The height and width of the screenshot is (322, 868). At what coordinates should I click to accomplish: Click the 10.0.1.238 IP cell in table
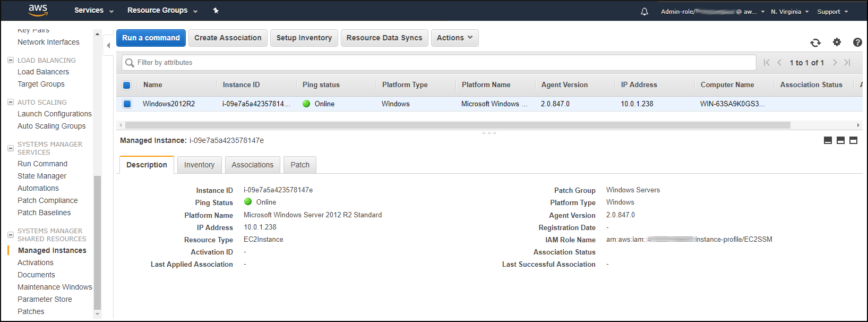pos(637,104)
